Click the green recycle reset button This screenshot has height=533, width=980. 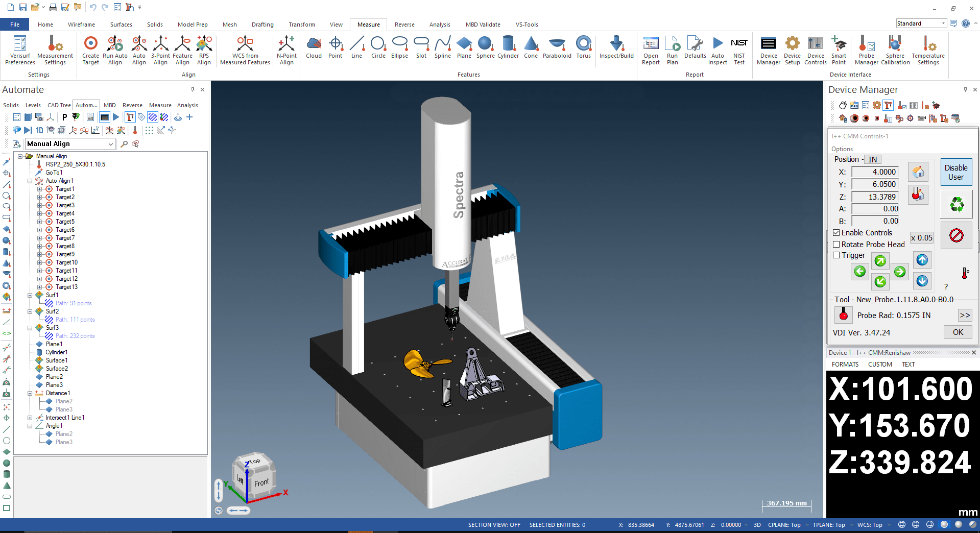956,205
